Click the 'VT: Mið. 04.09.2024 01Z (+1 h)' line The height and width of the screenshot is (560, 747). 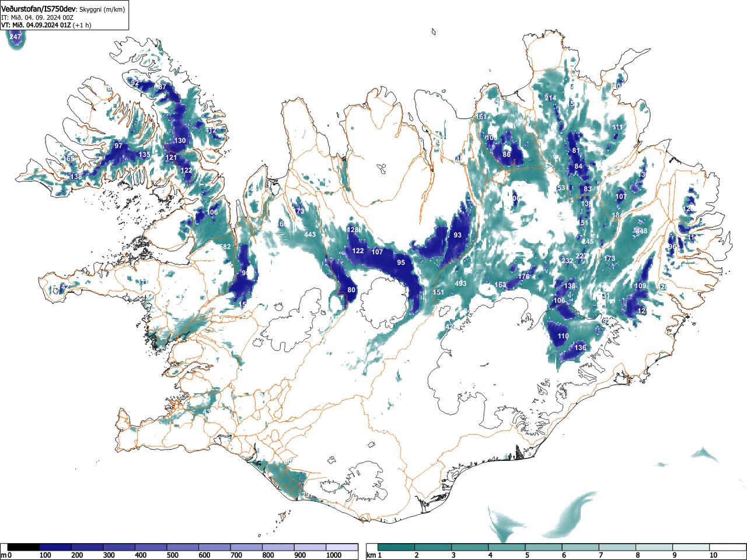46,25
